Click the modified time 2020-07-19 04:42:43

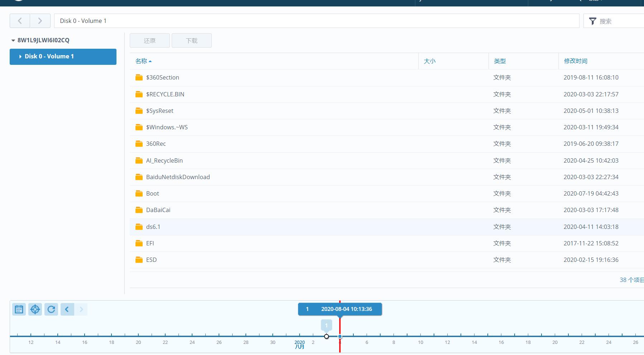point(591,193)
